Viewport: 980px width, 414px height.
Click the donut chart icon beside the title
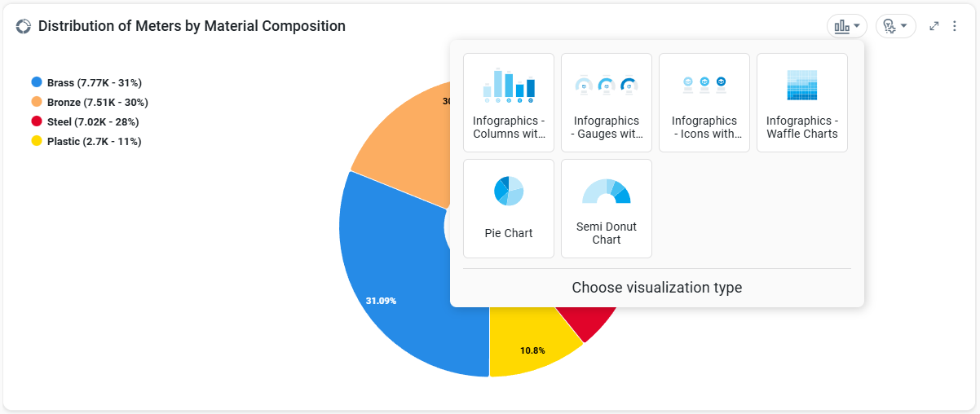23,26
